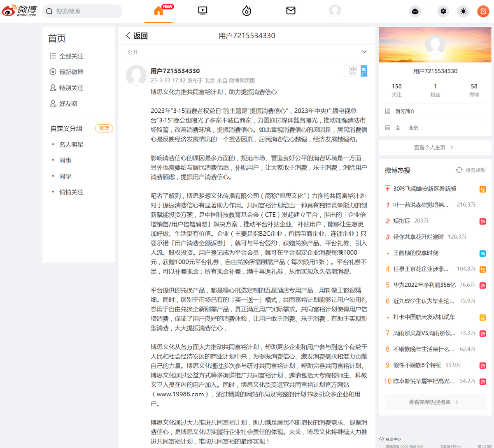Click 暂无简介 profile bio row

point(405,111)
